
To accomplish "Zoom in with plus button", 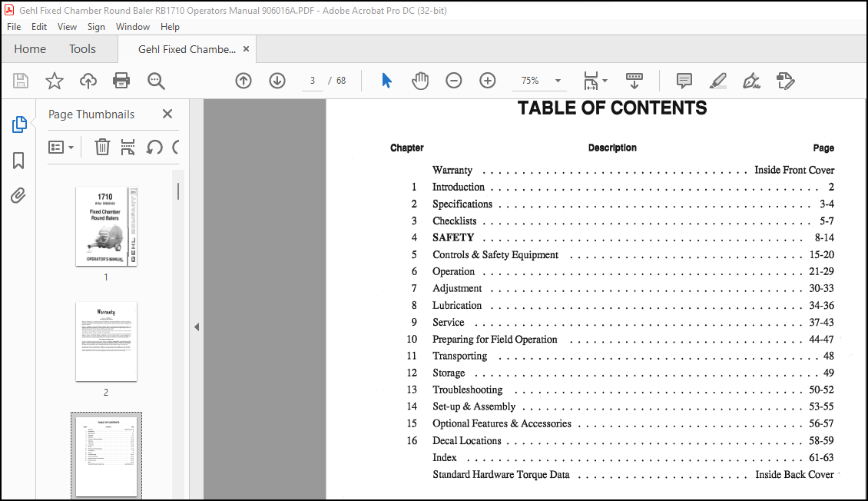I will [488, 81].
